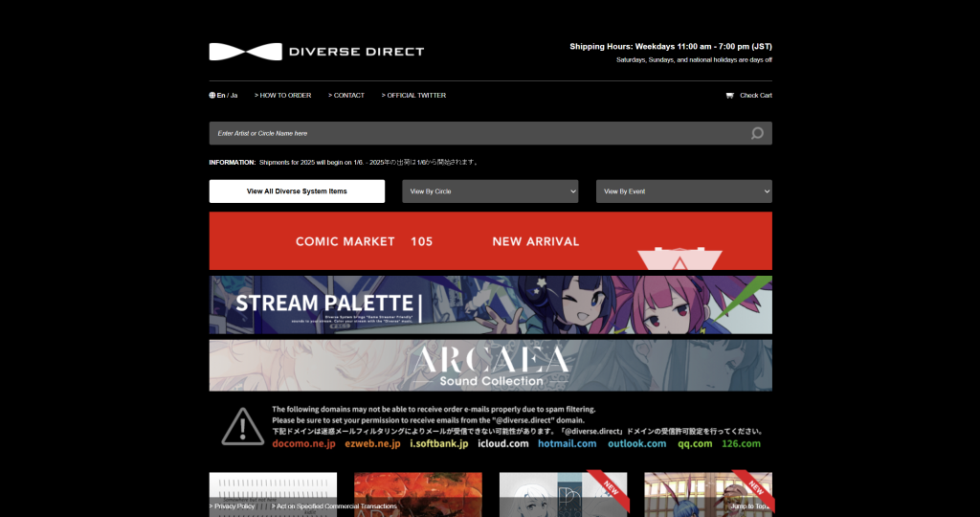Image resolution: width=980 pixels, height=517 pixels.
Task: Open the Comic Market 105 New Arrival banner
Action: pos(491,240)
